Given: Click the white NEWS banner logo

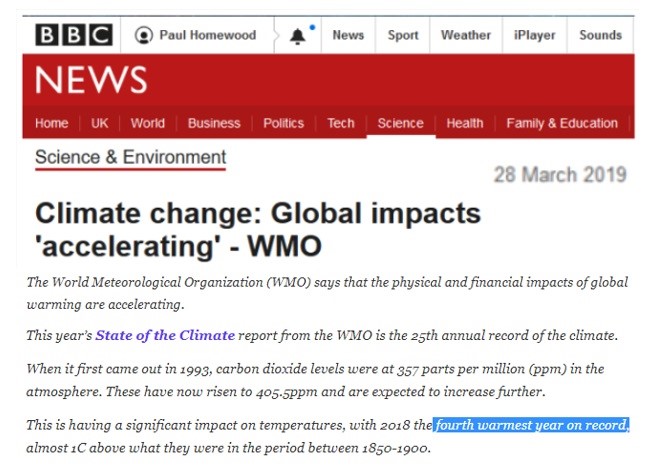Looking at the screenshot, I should [x=91, y=80].
